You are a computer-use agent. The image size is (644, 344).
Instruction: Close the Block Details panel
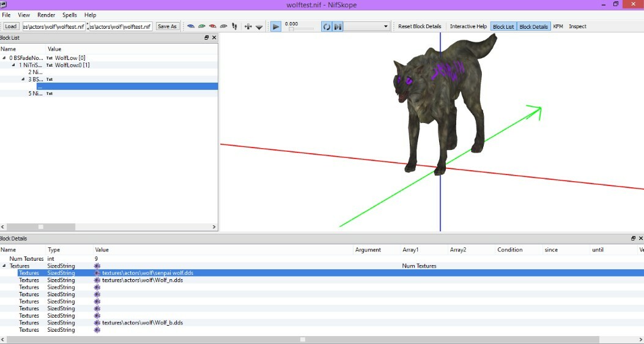[641, 238]
